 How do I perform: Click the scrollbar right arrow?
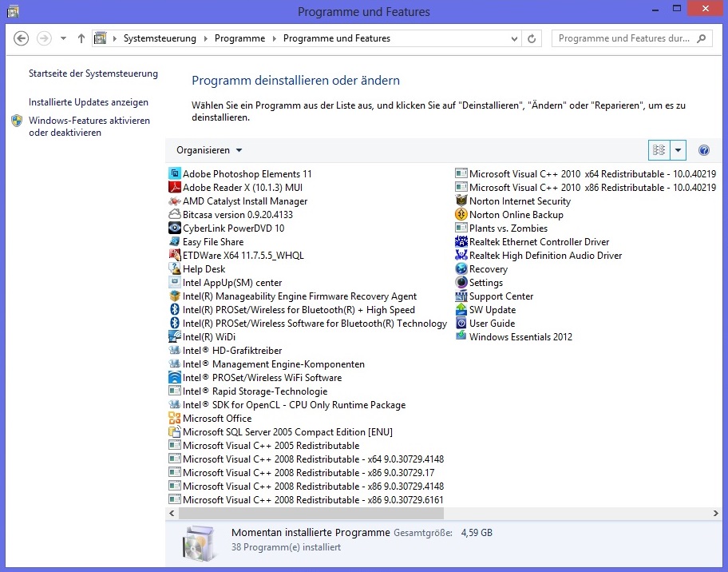coord(715,514)
